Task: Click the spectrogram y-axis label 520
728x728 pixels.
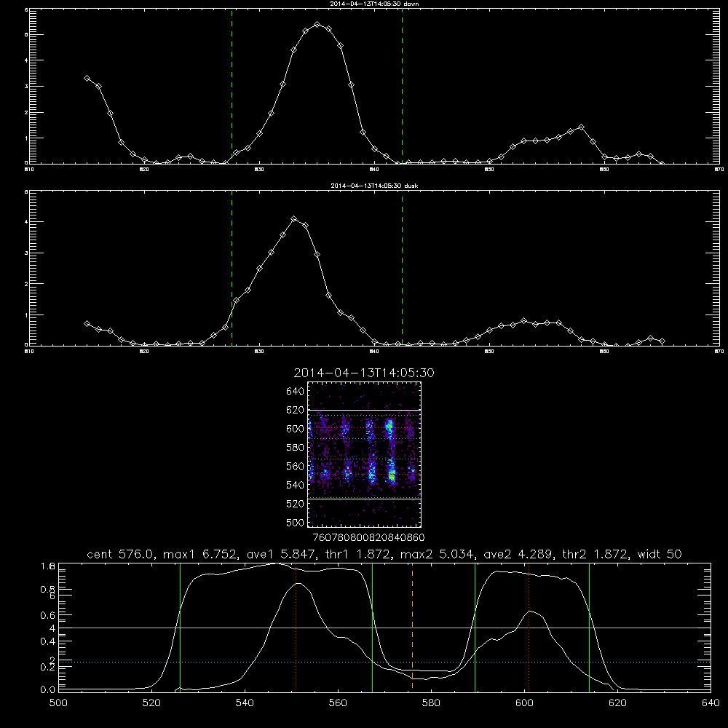Action: tap(296, 504)
